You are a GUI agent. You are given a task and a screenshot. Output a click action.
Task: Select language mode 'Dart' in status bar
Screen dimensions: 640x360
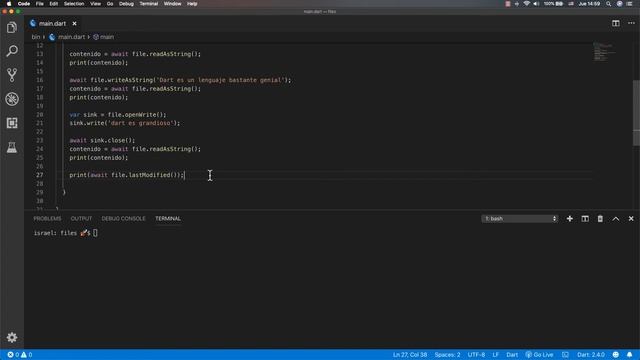(512, 355)
